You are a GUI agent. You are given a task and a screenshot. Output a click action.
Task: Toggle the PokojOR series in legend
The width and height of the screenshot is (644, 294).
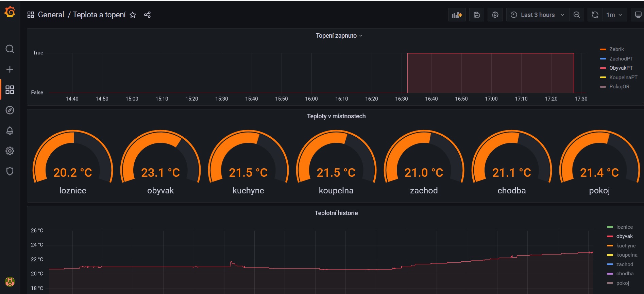tap(619, 87)
